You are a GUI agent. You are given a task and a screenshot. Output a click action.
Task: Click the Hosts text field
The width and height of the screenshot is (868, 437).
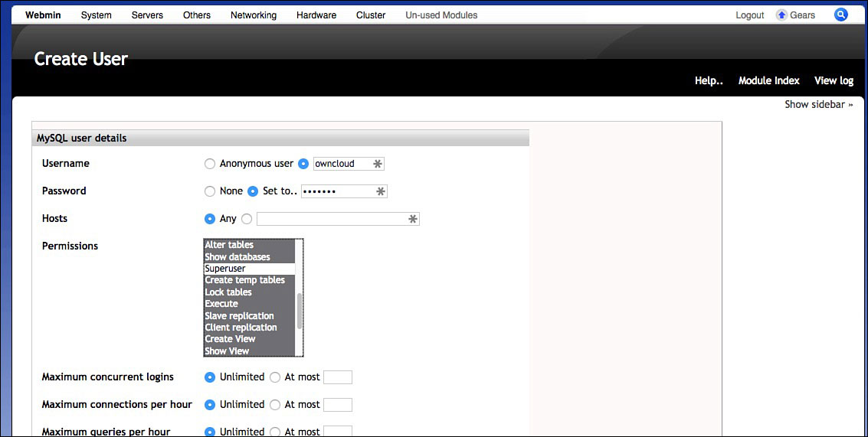click(338, 219)
